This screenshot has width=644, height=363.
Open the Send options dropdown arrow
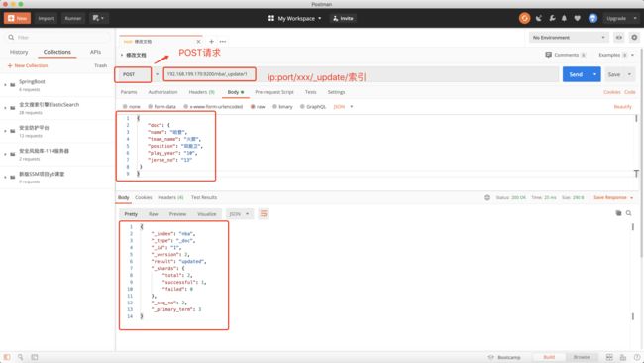coord(595,74)
